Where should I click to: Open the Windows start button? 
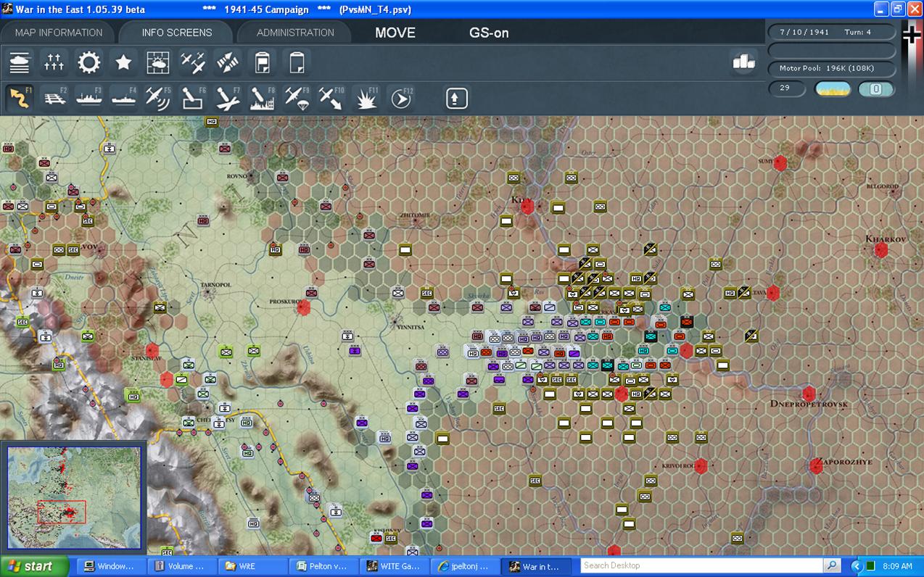(35, 566)
